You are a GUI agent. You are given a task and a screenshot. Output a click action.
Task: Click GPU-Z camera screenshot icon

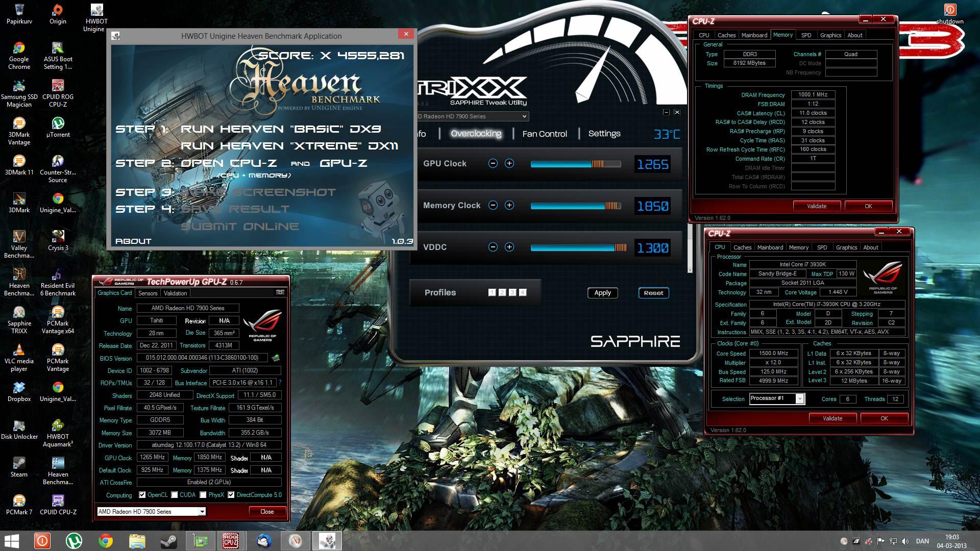[280, 292]
